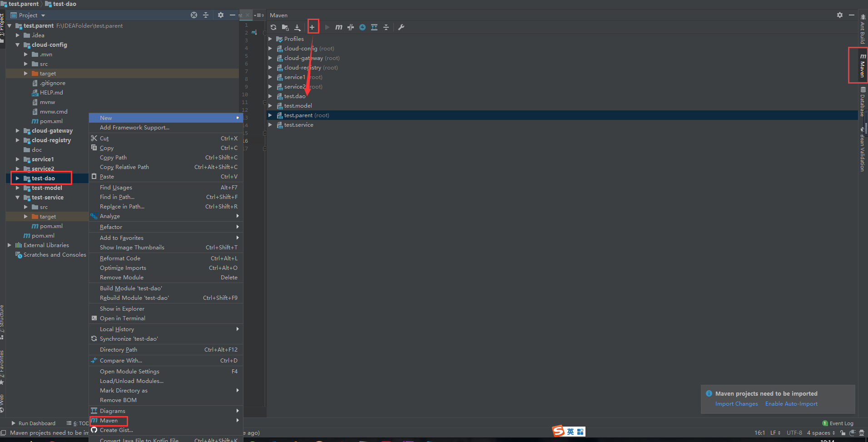
Task: Open 4 spaces indent dropdown
Action: [x=820, y=433]
